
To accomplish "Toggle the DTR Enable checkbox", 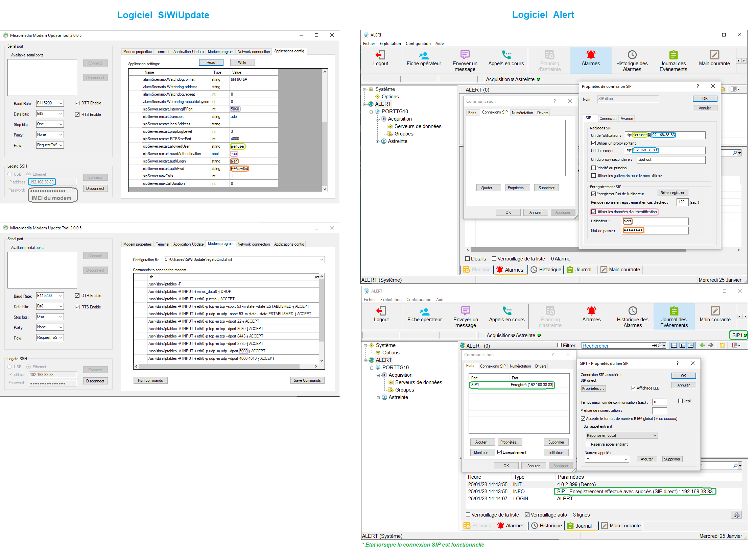I will pyautogui.click(x=77, y=103).
